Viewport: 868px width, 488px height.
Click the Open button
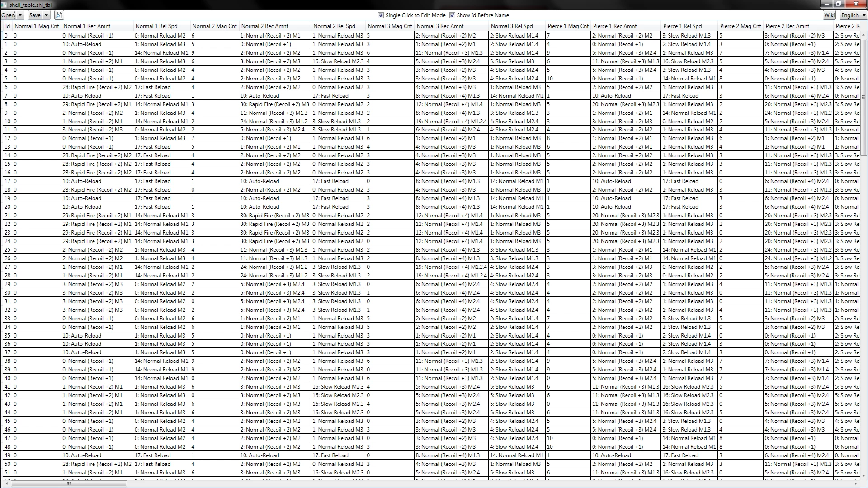pyautogui.click(x=8, y=15)
